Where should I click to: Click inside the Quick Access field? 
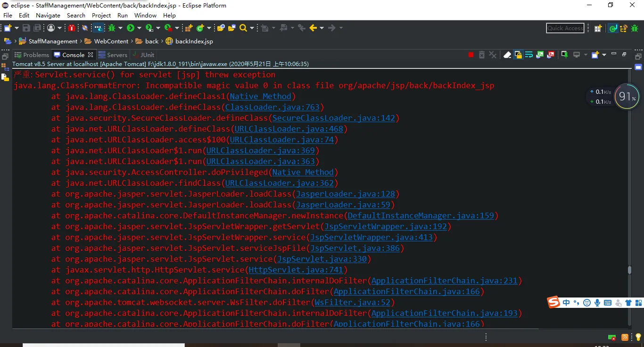coord(564,28)
